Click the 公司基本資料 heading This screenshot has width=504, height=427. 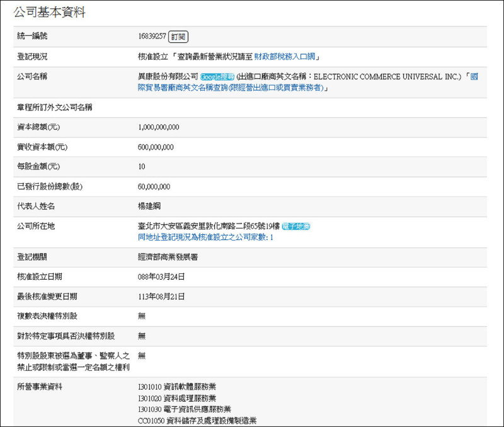(50, 12)
